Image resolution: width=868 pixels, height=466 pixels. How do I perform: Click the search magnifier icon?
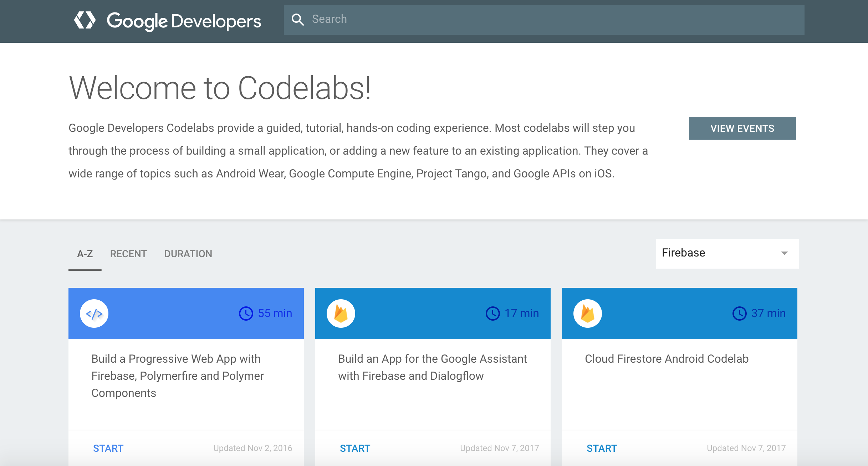pyautogui.click(x=298, y=20)
